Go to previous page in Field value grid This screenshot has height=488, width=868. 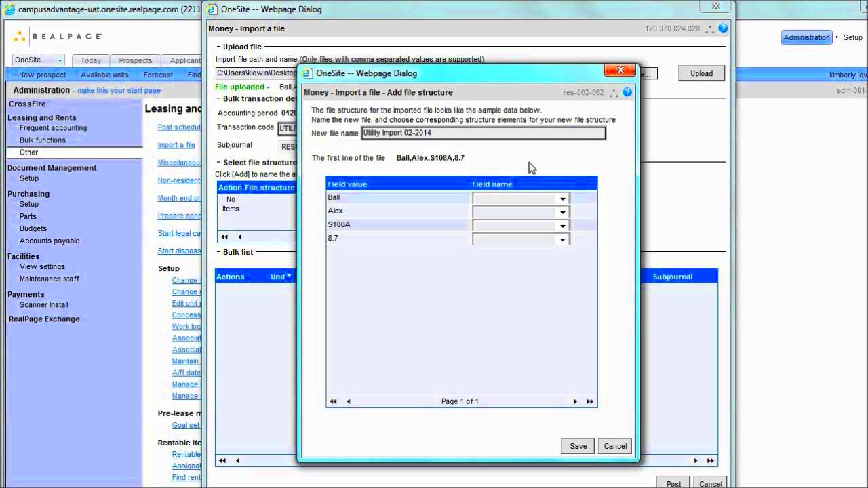(349, 401)
